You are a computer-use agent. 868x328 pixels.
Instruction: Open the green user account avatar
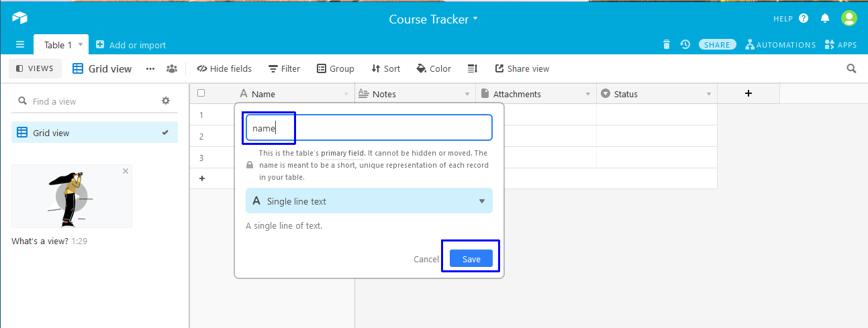click(849, 18)
